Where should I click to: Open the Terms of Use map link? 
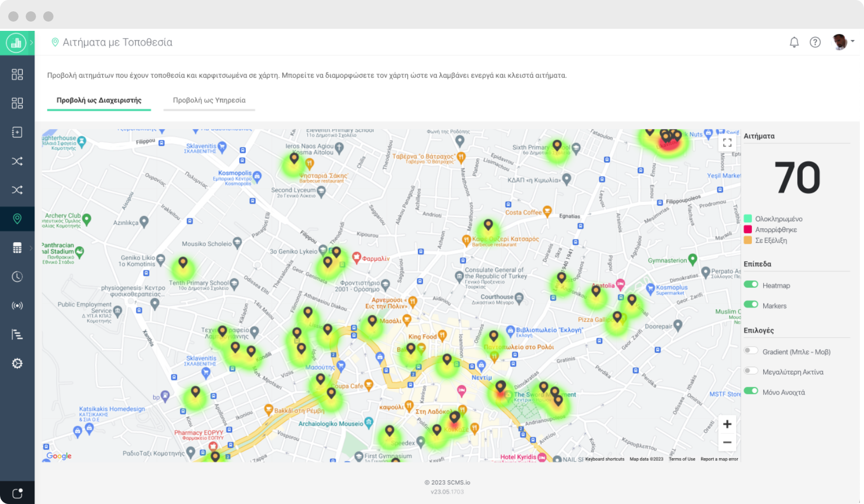681,459
